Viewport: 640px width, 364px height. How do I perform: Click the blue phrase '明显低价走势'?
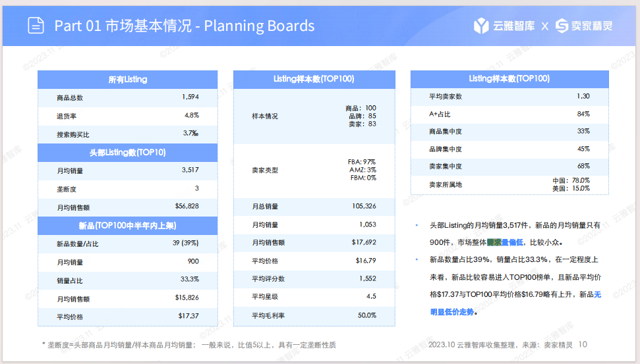click(452, 312)
